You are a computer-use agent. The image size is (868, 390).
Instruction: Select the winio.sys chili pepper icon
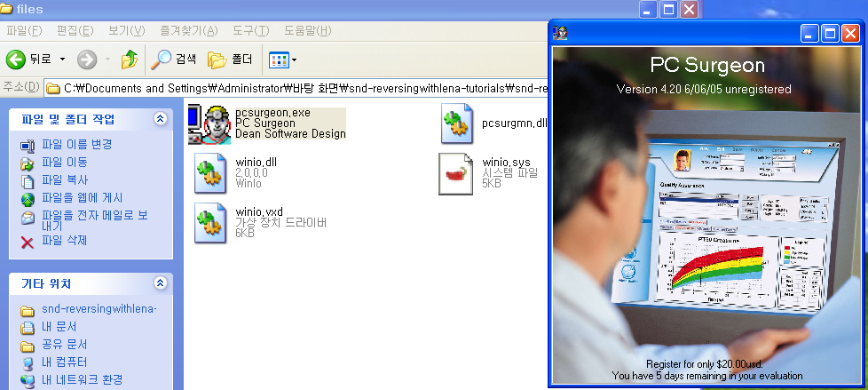pos(455,174)
